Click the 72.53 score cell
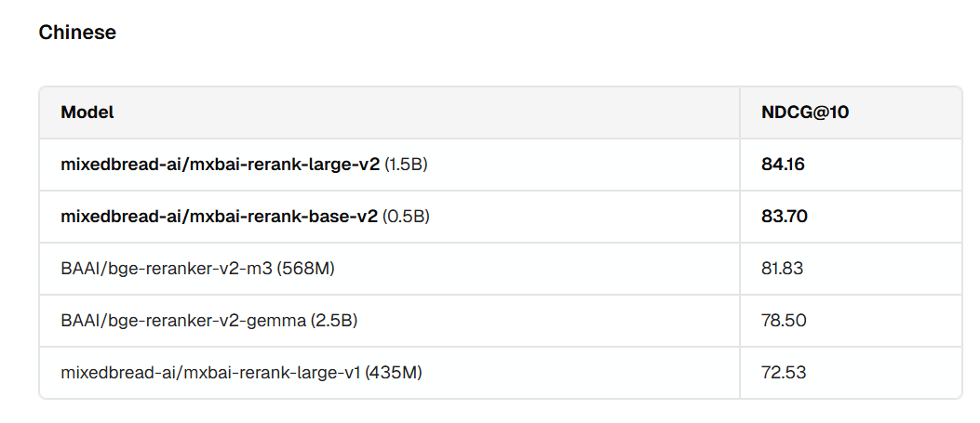Viewport: 980px width, 423px height. coord(783,373)
